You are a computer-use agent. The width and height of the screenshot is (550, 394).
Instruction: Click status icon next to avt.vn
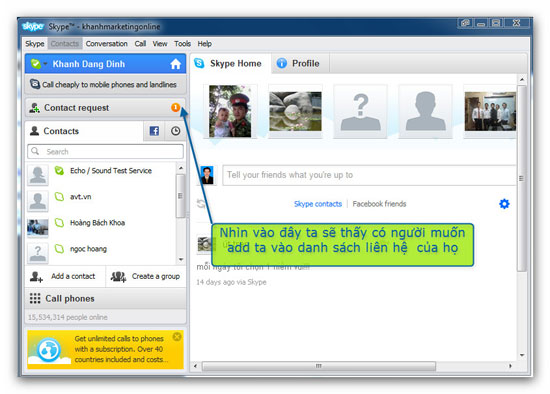tap(59, 196)
